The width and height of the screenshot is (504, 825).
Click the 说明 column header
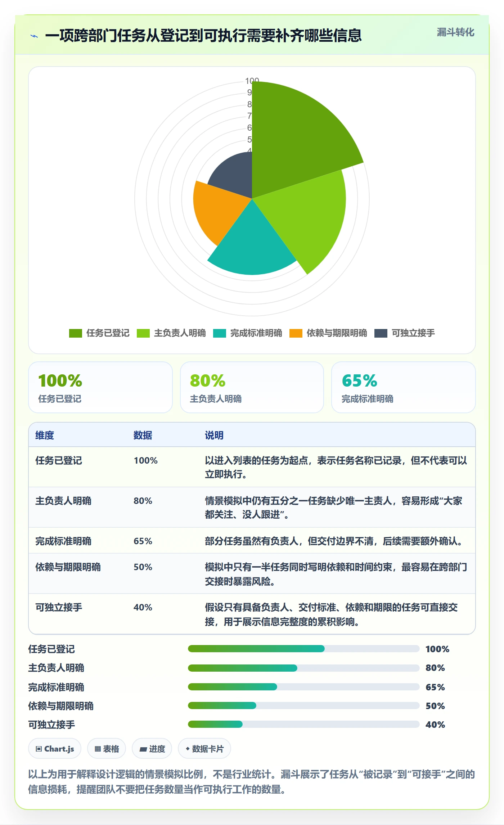pyautogui.click(x=214, y=435)
